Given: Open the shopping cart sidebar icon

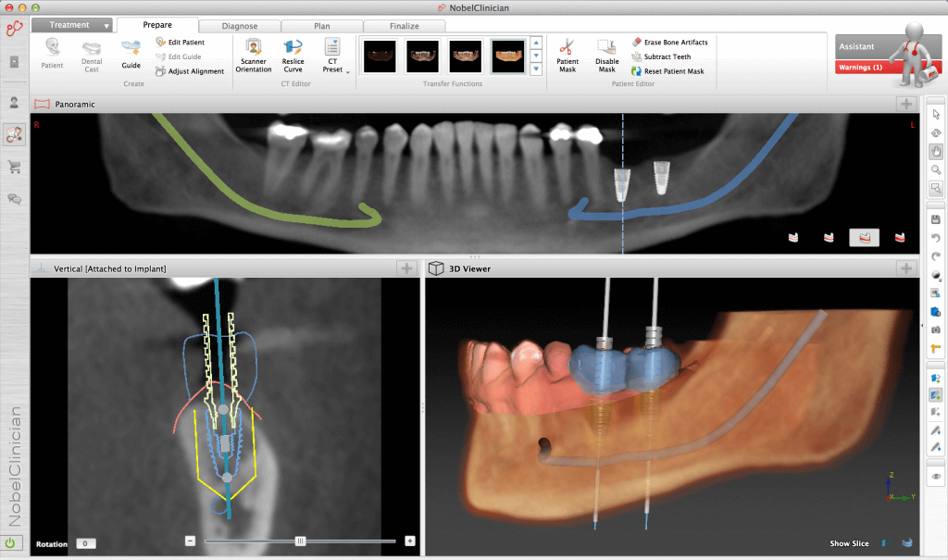Looking at the screenshot, I should coord(15,167).
